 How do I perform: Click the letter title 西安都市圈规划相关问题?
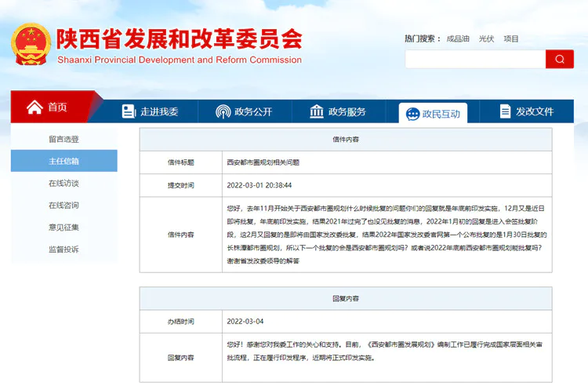point(263,162)
